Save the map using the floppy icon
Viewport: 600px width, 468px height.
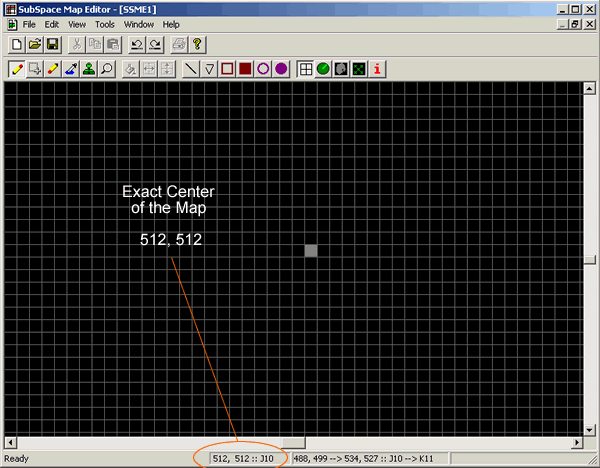click(52, 45)
